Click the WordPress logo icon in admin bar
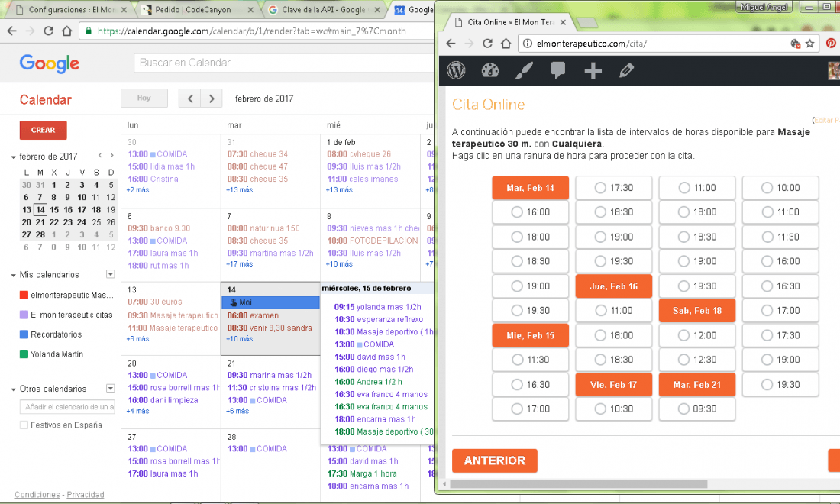This screenshot has width=840, height=504. (x=456, y=70)
